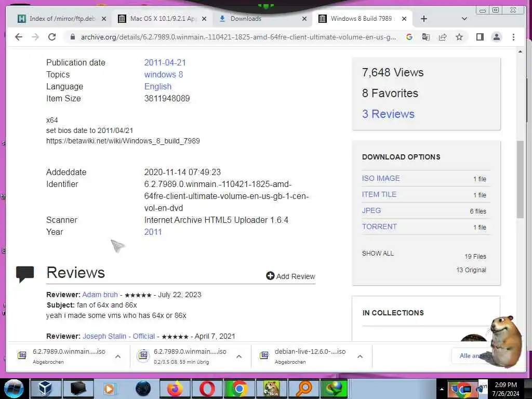Close the Downloads tab
The width and height of the screenshot is (532, 399).
[304, 19]
